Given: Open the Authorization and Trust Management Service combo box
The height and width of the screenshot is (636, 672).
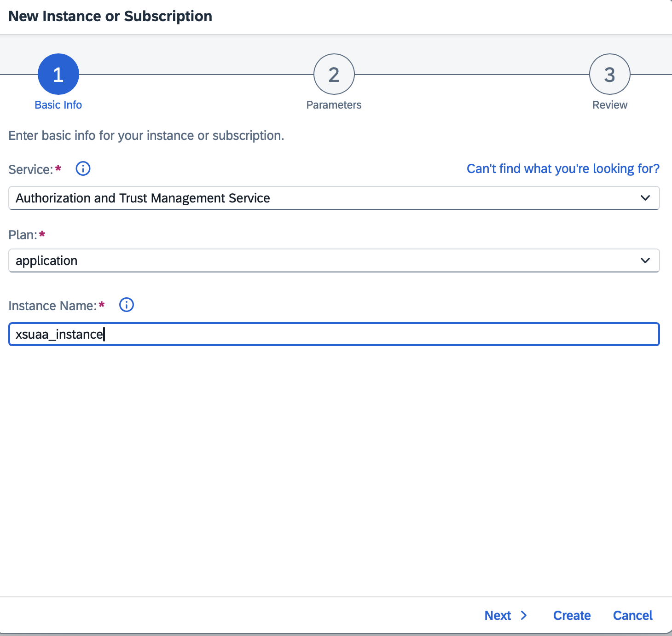Looking at the screenshot, I should point(322,198).
